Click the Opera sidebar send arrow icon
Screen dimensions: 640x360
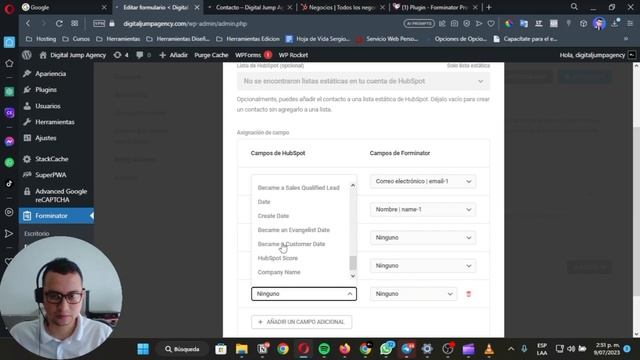coord(9,233)
